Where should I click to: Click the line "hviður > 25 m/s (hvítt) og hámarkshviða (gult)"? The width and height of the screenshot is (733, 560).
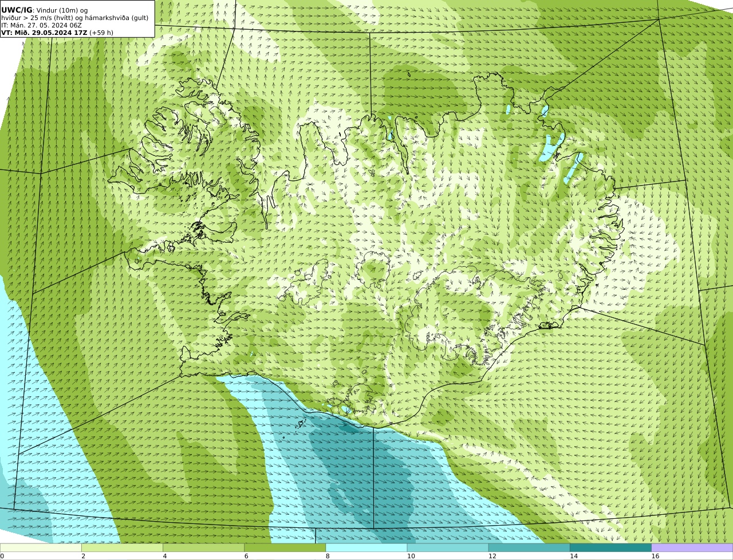point(74,18)
